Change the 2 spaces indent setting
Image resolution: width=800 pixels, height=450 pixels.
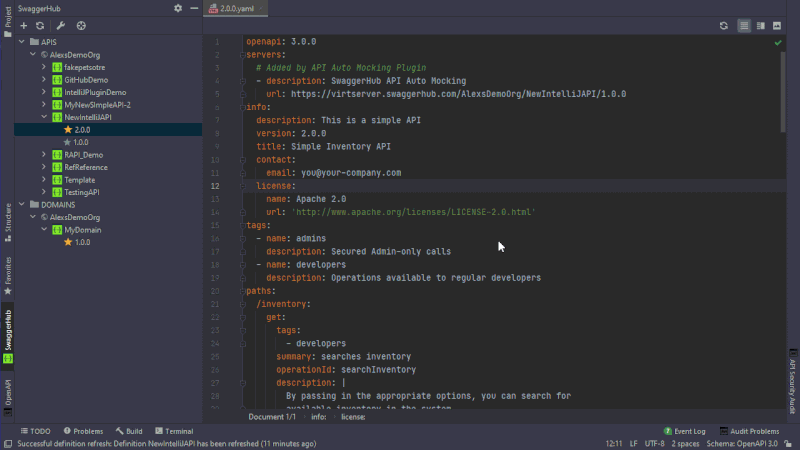pyautogui.click(x=685, y=444)
